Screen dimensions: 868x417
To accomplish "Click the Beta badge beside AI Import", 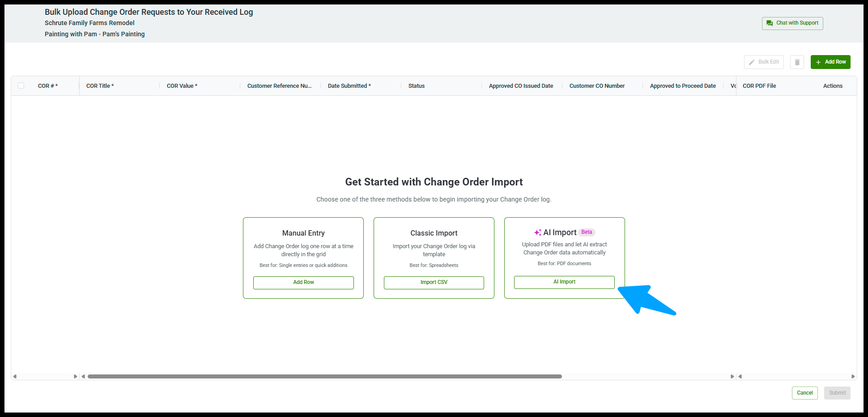I will (x=587, y=232).
